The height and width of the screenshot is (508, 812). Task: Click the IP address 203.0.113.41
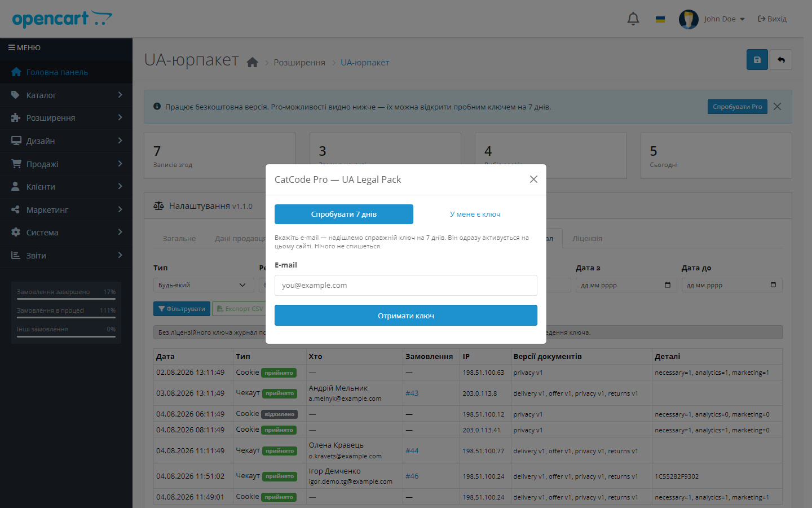click(482, 430)
